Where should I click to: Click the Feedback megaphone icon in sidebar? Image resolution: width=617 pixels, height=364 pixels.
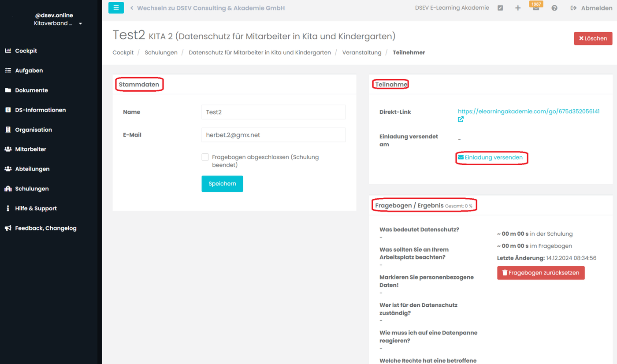pyautogui.click(x=8, y=228)
